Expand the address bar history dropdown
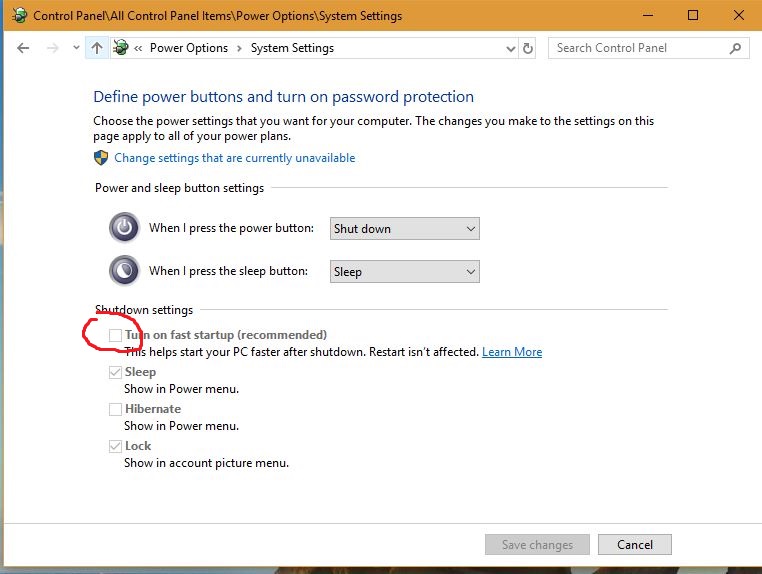The image size is (762, 574). (510, 49)
